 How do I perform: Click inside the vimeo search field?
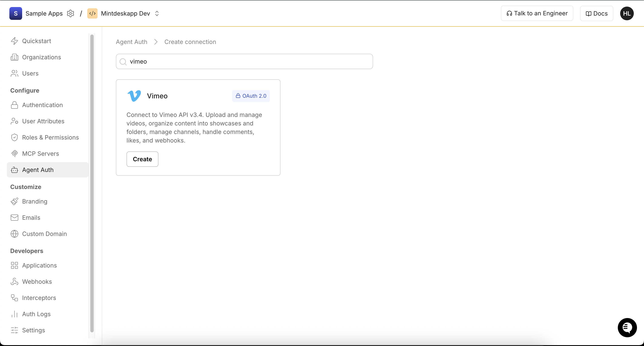[244, 61]
